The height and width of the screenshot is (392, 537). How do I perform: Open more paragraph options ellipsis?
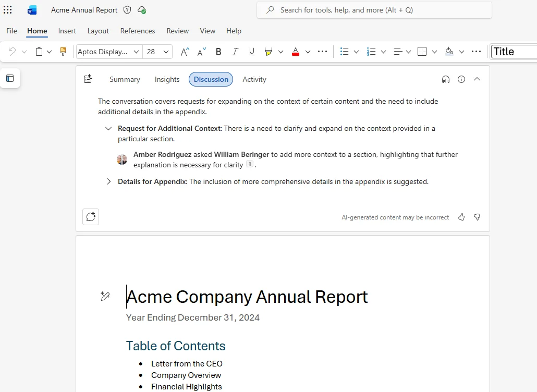click(x=476, y=52)
